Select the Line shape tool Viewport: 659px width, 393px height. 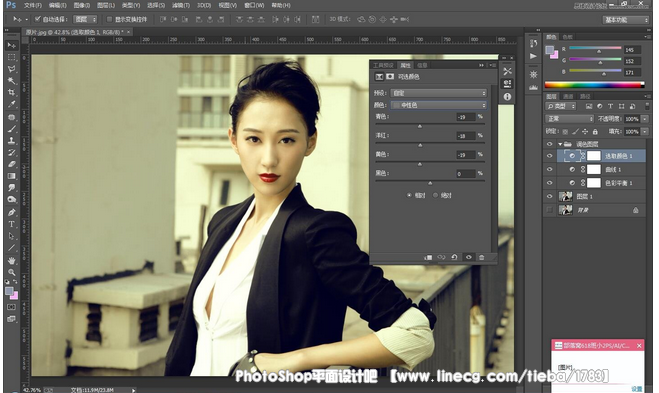point(11,248)
